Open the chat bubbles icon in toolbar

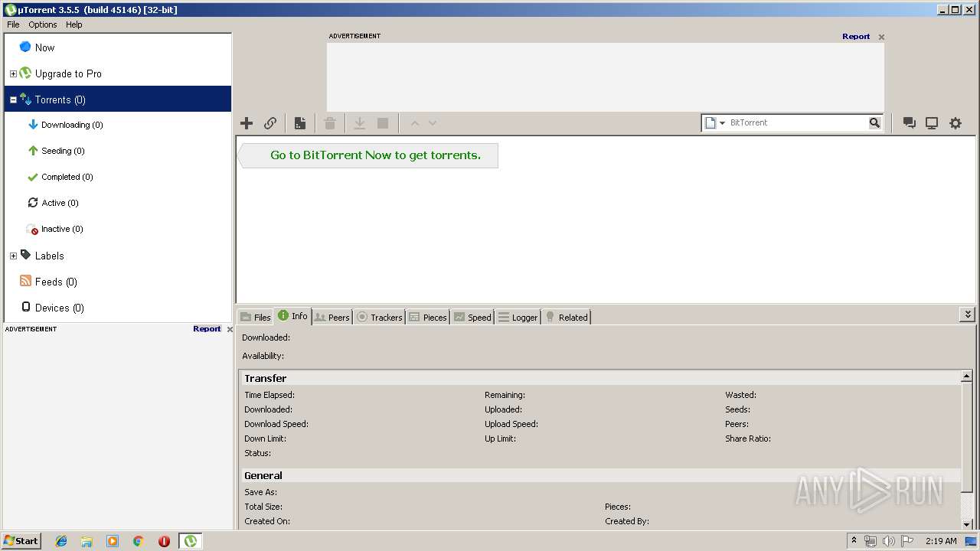click(x=909, y=123)
